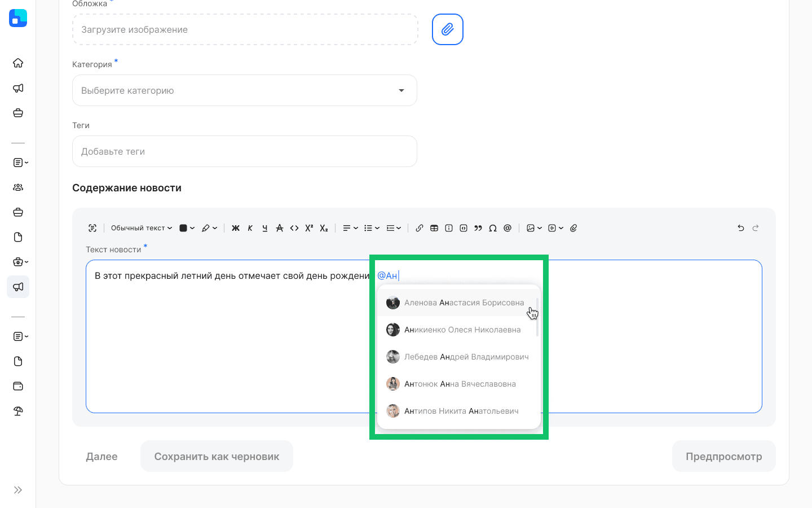Click the Сохранить как черновик button
Viewport: 812px width, 508px height.
217,456
